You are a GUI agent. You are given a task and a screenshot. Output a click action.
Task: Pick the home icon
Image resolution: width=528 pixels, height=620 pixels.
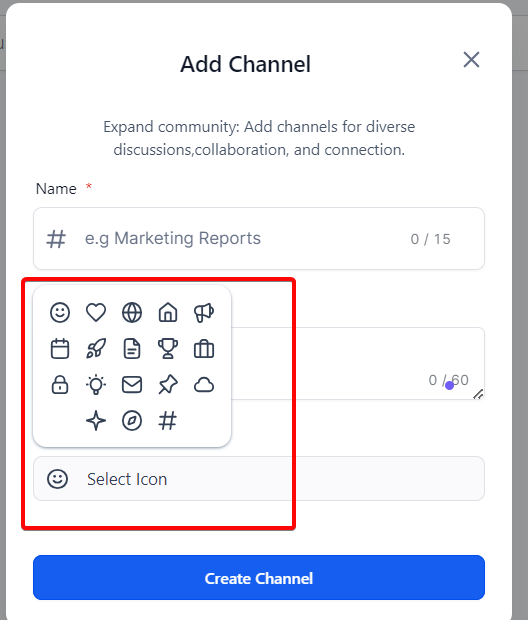(x=168, y=312)
